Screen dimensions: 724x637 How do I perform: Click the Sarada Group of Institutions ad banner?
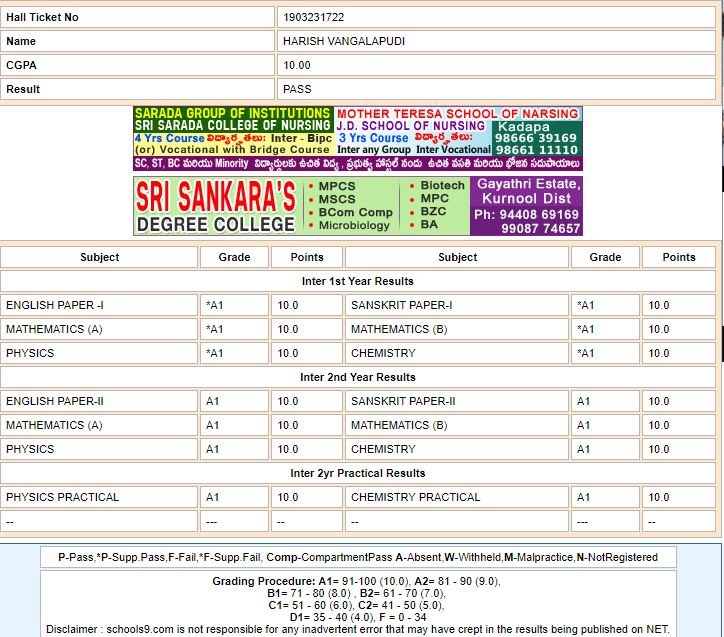233,131
